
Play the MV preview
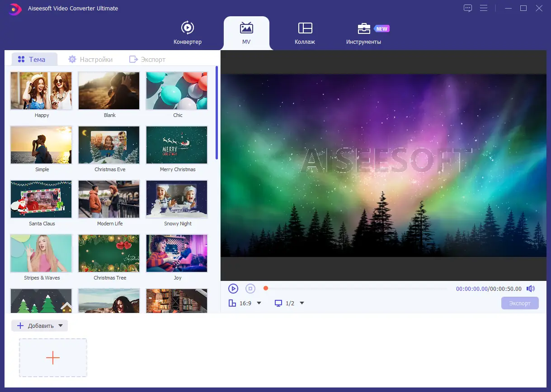(x=233, y=289)
